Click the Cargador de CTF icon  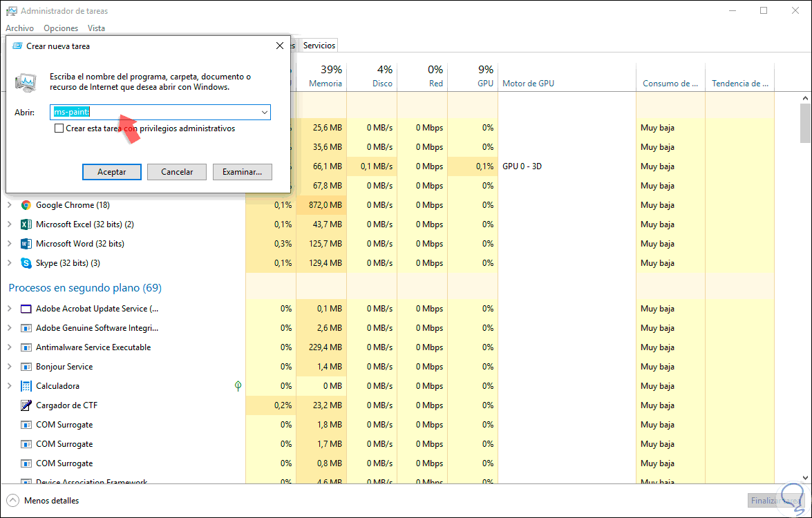point(26,405)
